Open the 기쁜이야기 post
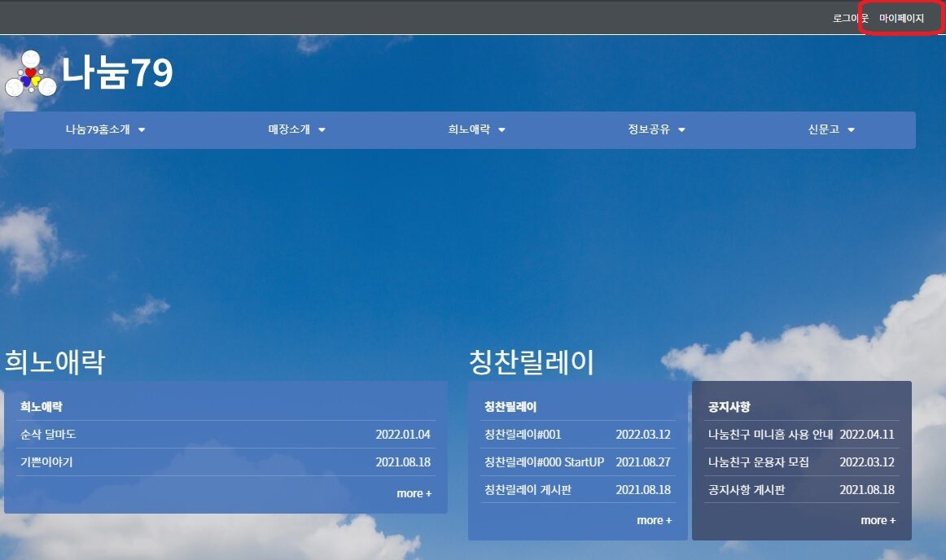 point(46,462)
